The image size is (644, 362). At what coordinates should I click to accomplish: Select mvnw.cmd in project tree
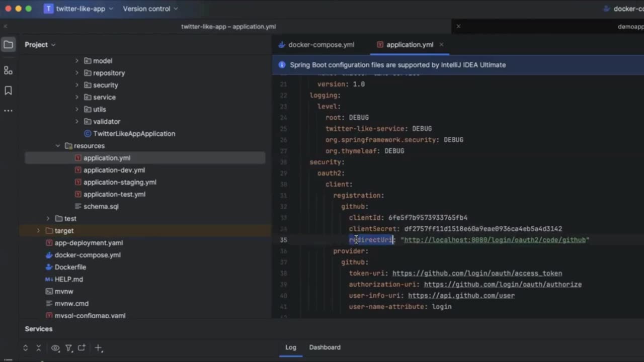(71, 304)
